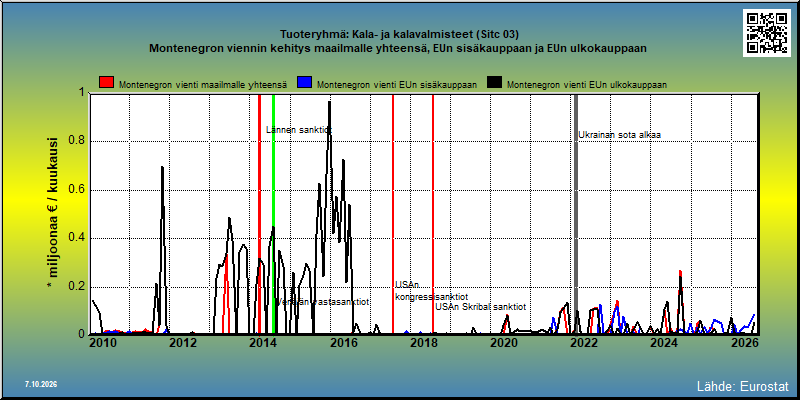Click the y-axis value 0.4
The image size is (800, 400).
click(x=76, y=238)
